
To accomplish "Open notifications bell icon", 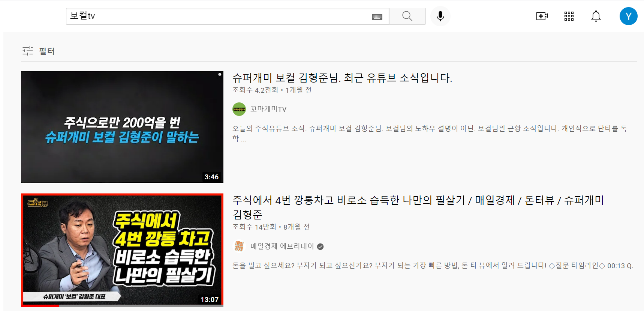I will (x=596, y=16).
